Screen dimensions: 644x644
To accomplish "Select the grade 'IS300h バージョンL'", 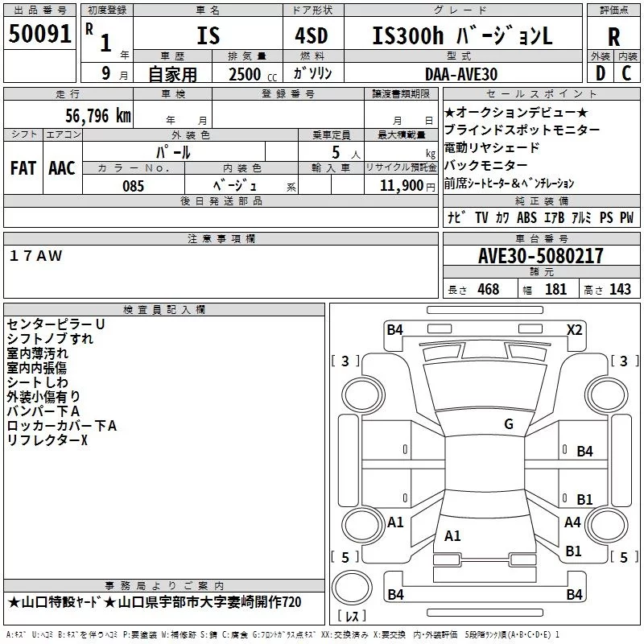I will coord(462,35).
